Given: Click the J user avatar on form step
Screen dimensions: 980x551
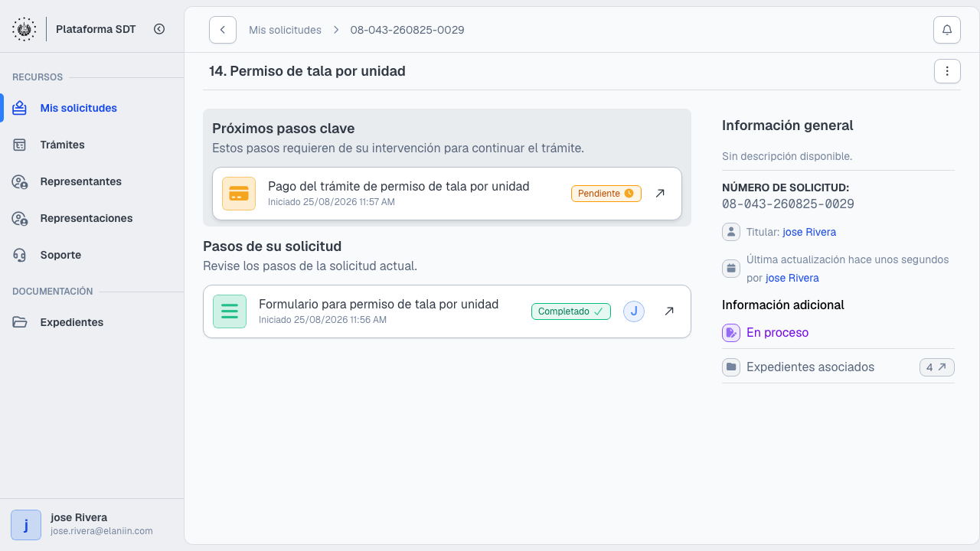Looking at the screenshot, I should point(634,311).
